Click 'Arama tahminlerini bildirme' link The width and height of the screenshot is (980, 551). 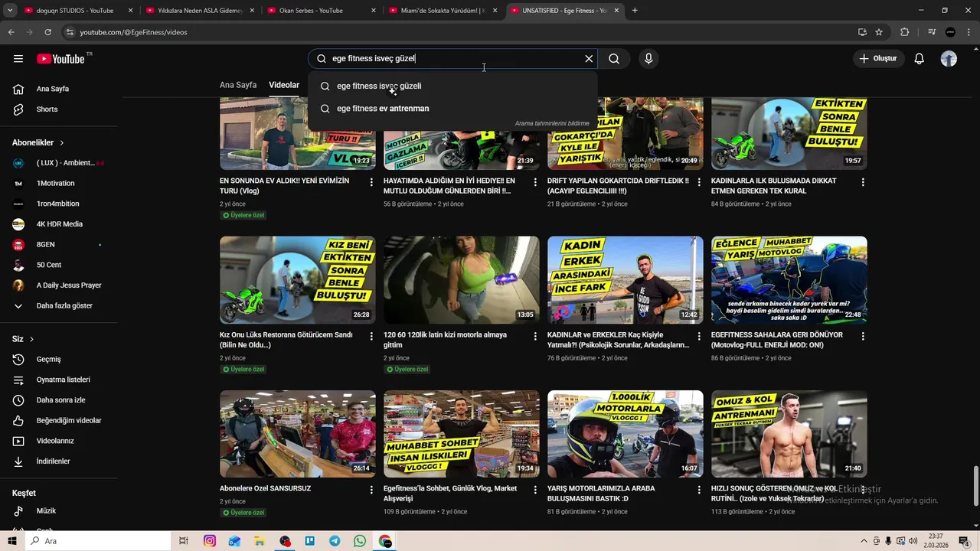[552, 123]
